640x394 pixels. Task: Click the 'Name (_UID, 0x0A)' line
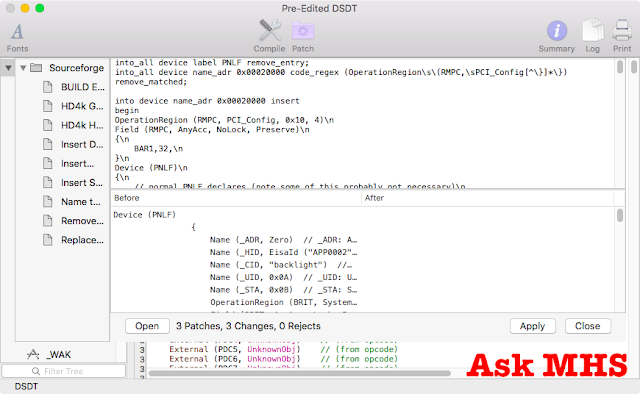pos(284,278)
